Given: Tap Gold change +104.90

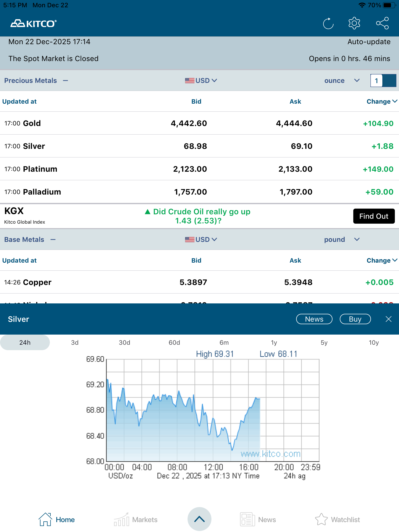Looking at the screenshot, I should pos(378,123).
